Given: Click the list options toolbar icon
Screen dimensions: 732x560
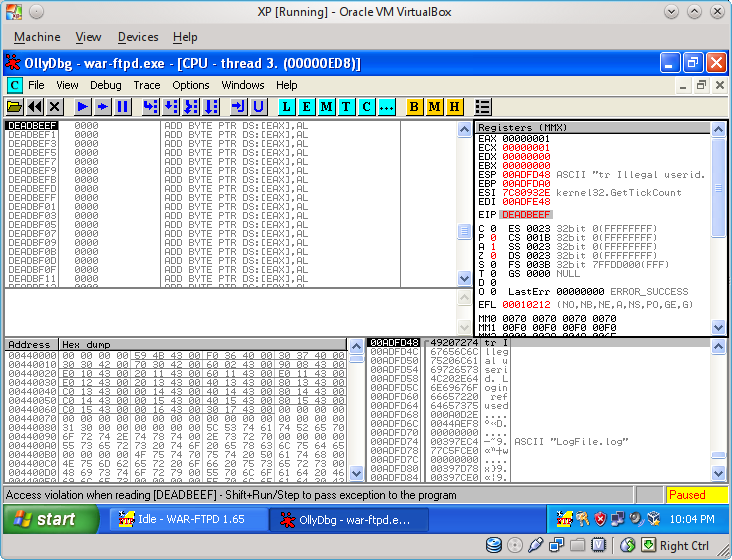Looking at the screenshot, I should [483, 107].
